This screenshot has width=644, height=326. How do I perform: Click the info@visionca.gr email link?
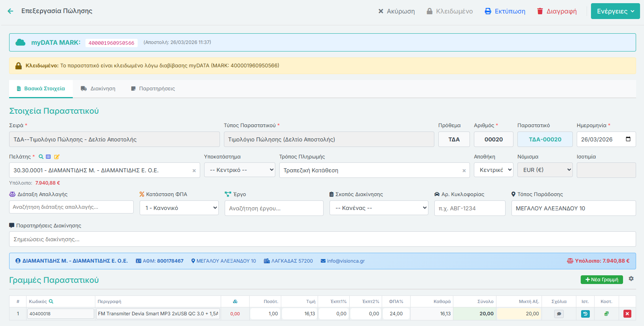[346, 261]
